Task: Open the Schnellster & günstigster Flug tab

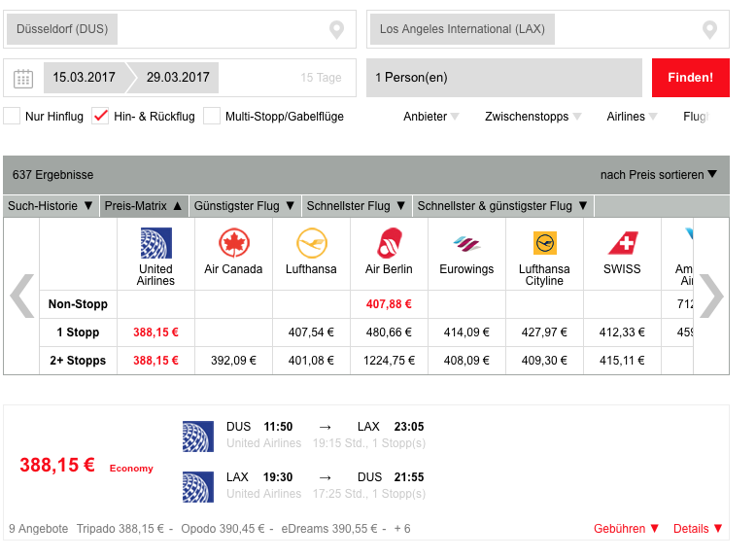Action: point(503,206)
